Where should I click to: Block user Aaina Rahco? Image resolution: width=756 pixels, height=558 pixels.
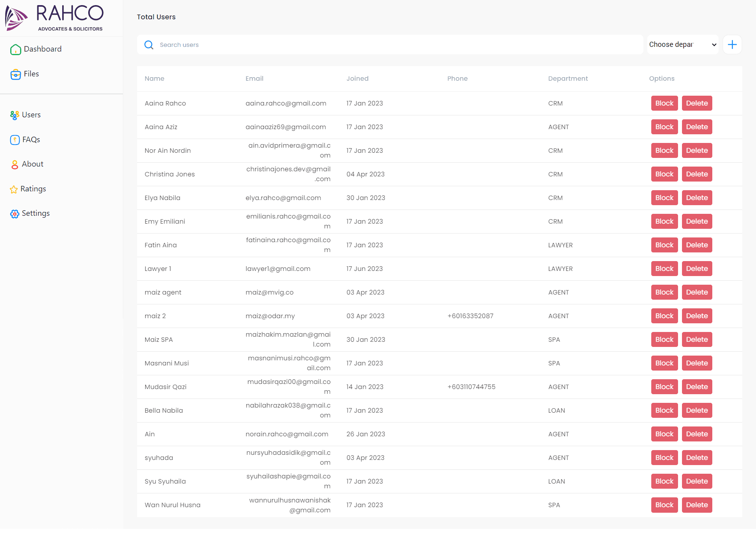pos(664,103)
